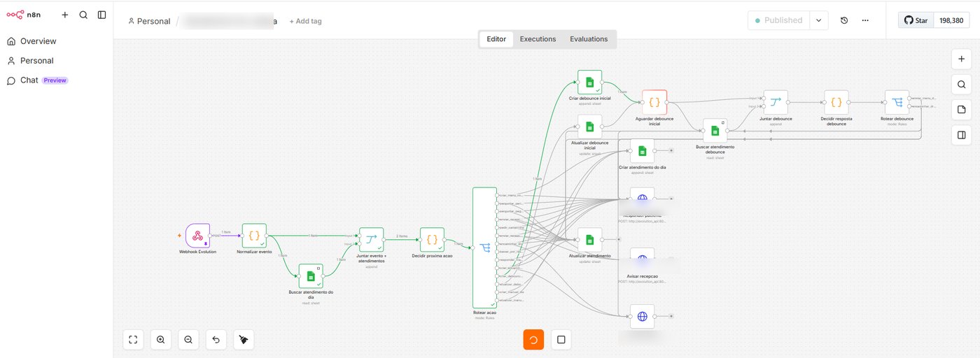The image size is (980, 358).
Task: Zoom out the canvas
Action: [188, 340]
